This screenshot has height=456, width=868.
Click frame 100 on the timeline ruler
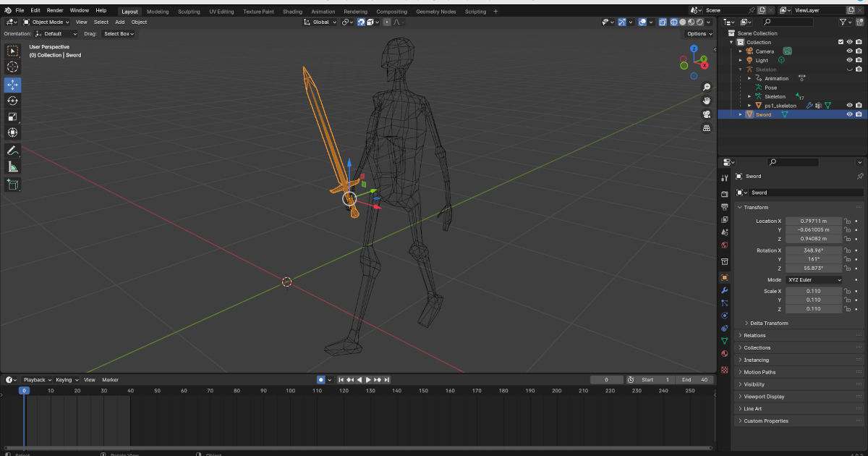(290, 391)
